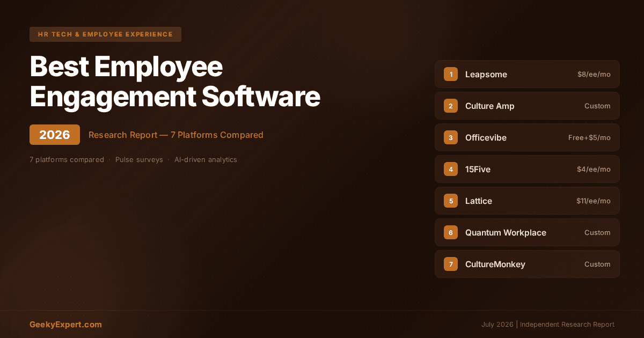Click the July 2026 Independent Research Report footer
The width and height of the screenshot is (644, 338).
(548, 324)
